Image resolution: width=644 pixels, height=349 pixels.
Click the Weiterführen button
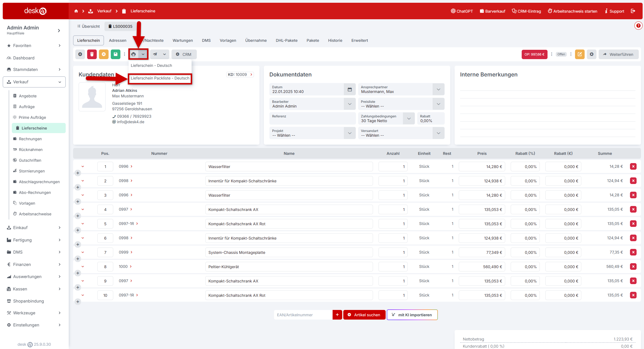pos(618,54)
